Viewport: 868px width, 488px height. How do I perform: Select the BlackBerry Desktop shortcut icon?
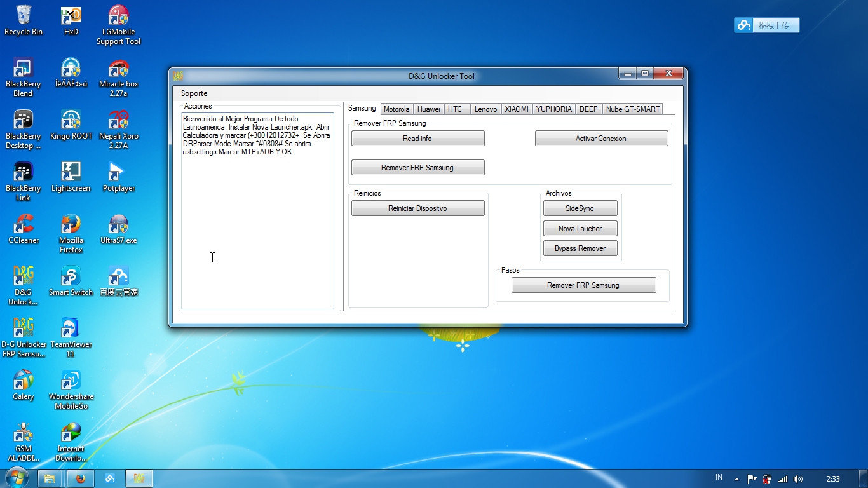tap(24, 130)
